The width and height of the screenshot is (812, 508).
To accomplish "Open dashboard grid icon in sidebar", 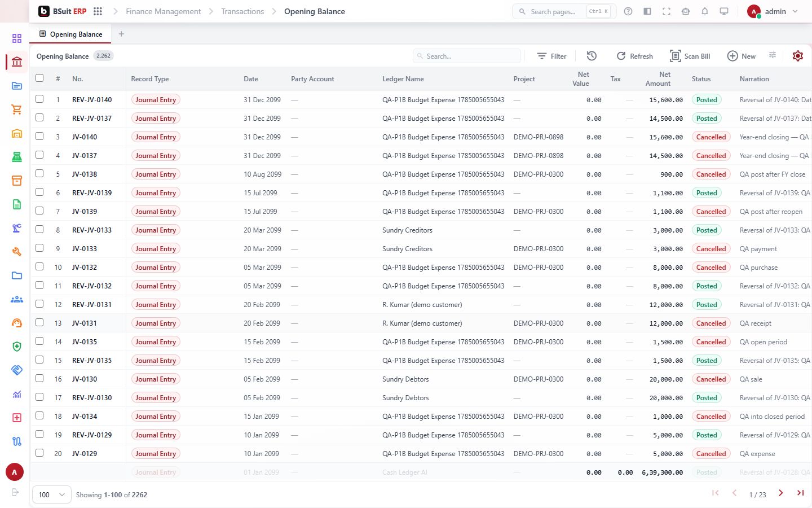I will pyautogui.click(x=17, y=38).
